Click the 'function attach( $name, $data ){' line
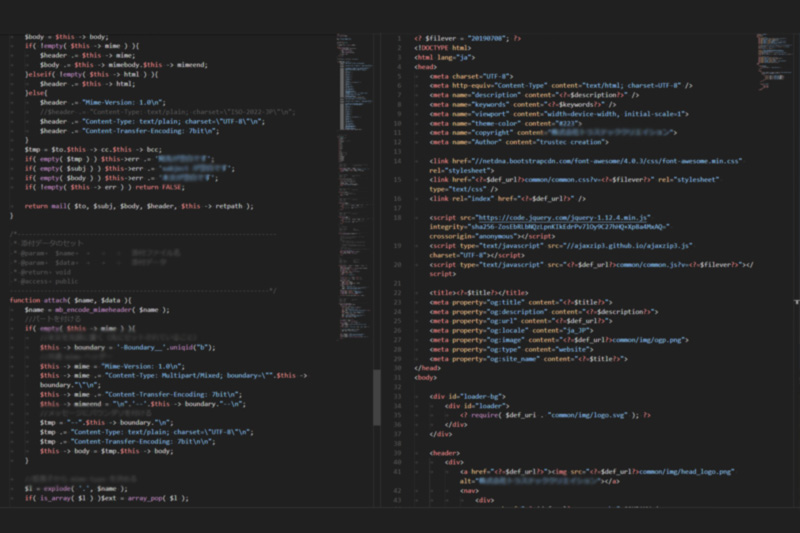The width and height of the screenshot is (800, 533). [x=70, y=300]
